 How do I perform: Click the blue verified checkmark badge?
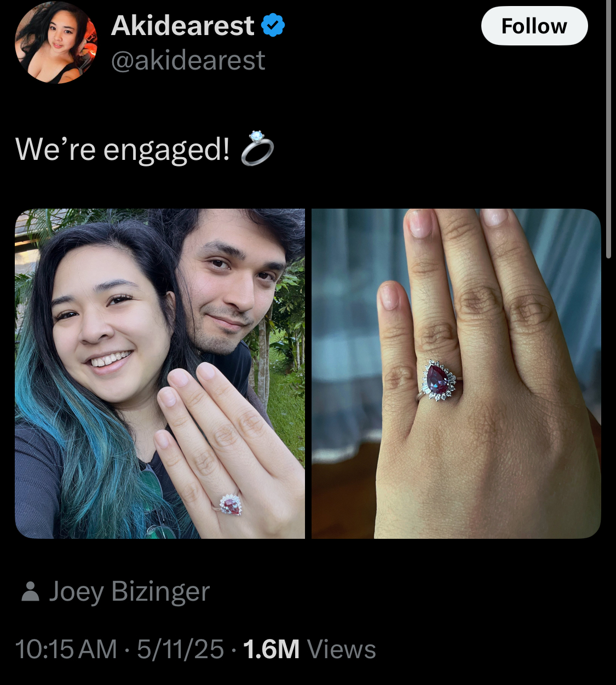273,26
